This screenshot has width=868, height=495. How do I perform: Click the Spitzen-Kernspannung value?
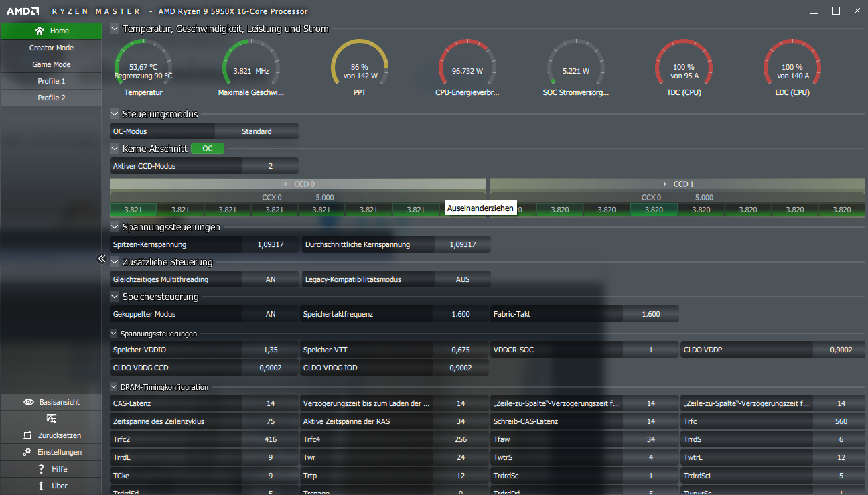tap(271, 244)
